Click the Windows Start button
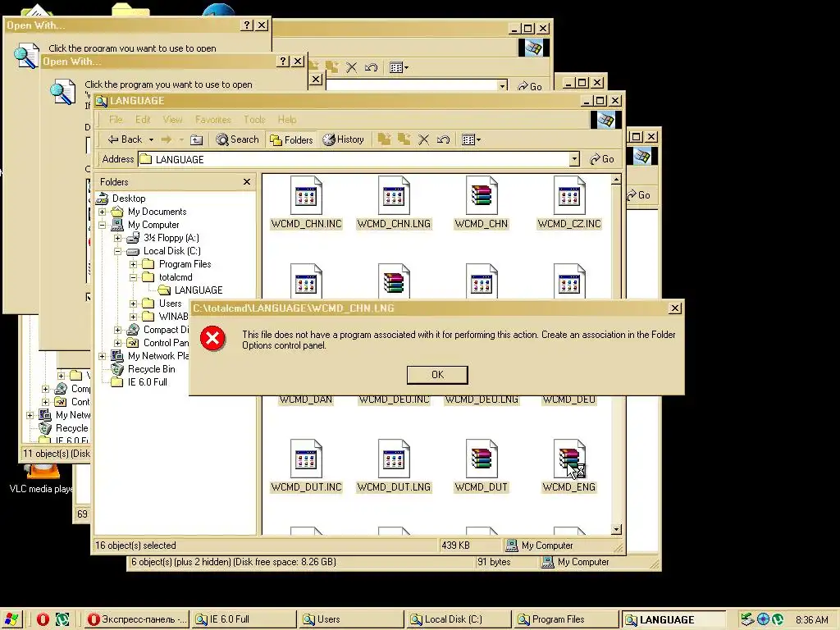 pos(11,619)
